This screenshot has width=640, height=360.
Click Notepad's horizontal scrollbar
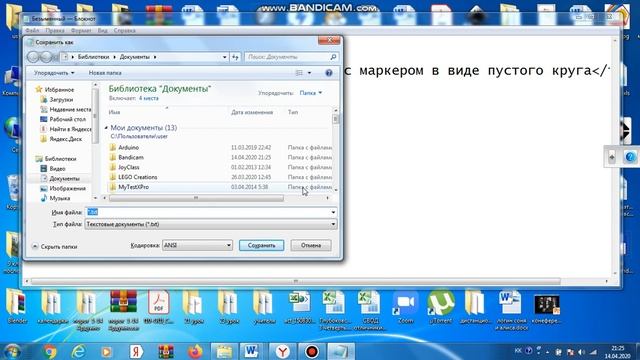tap(296, 281)
